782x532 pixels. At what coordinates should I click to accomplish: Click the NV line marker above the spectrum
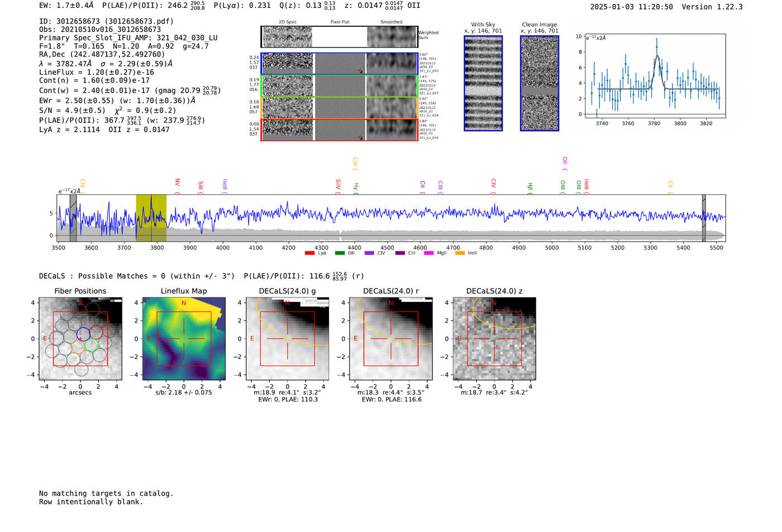[x=177, y=186]
